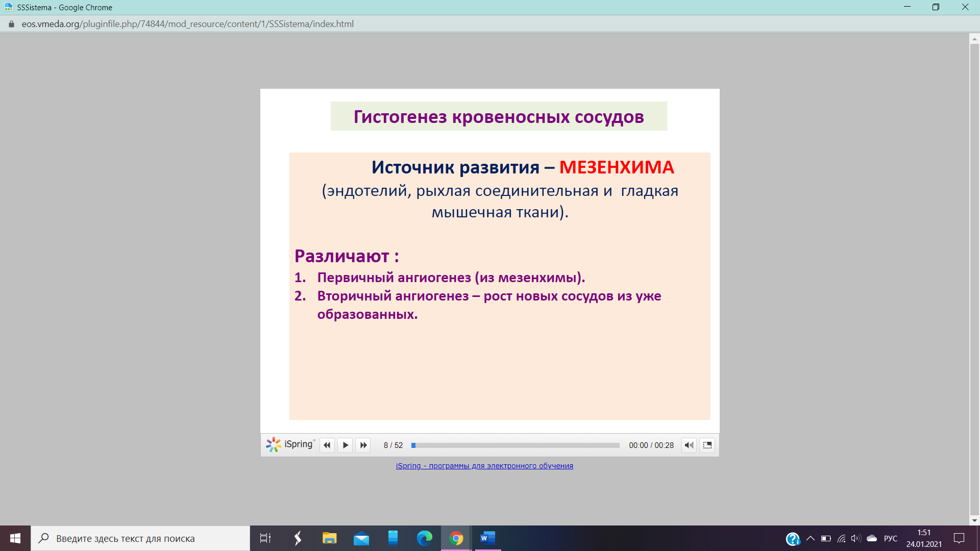
Task: Switch to Microsoft Word in the taskbar
Action: click(488, 538)
